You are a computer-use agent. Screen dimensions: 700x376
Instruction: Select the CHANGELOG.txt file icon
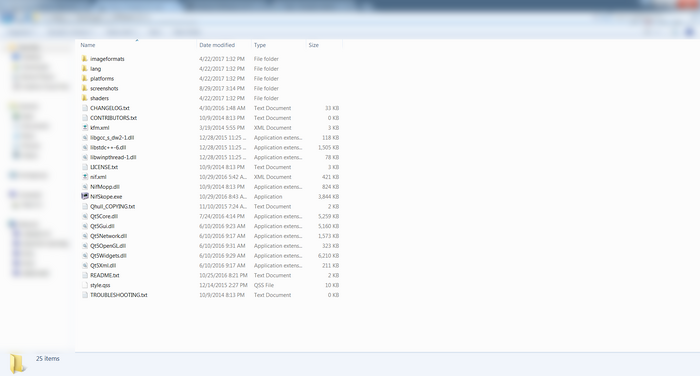[85, 108]
